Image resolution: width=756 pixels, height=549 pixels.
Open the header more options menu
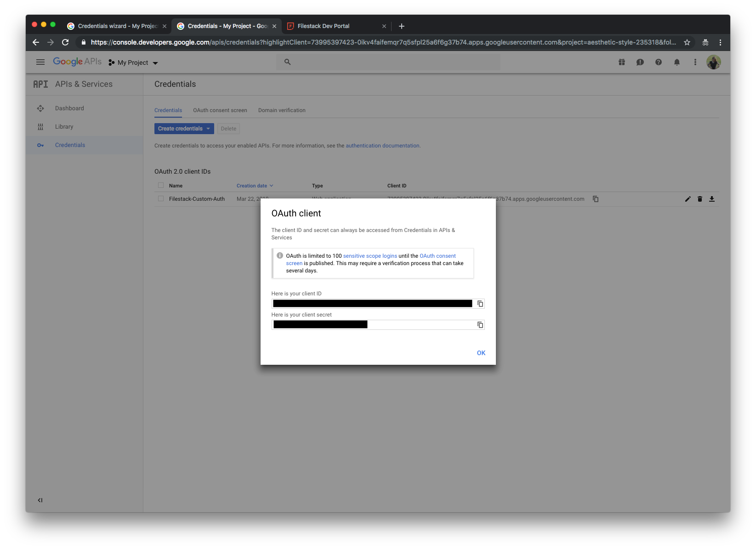[x=695, y=62]
